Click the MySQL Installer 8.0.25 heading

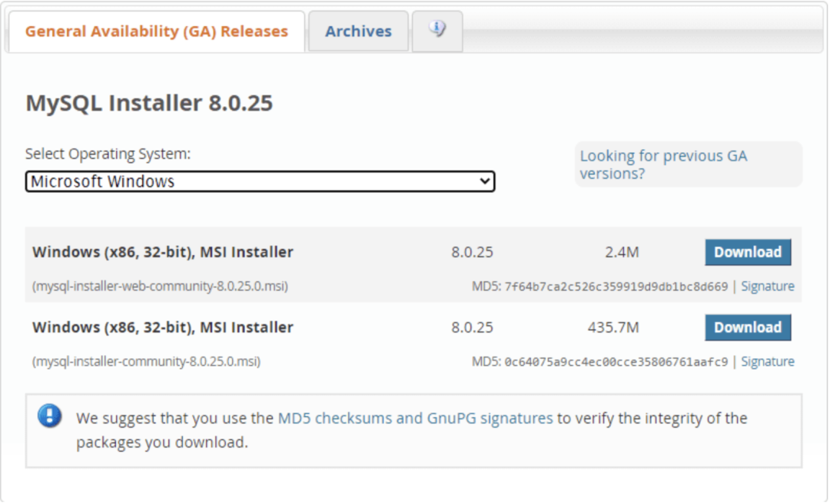tap(149, 103)
